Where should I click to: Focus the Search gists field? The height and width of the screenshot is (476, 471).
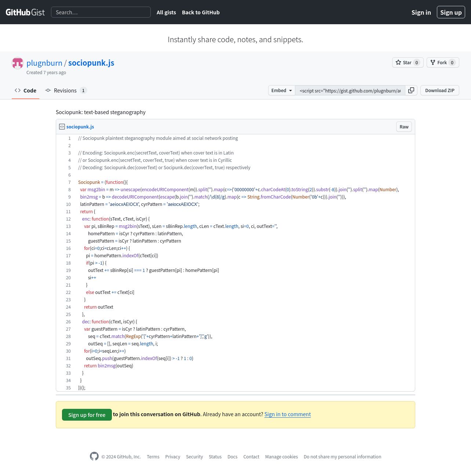(101, 12)
